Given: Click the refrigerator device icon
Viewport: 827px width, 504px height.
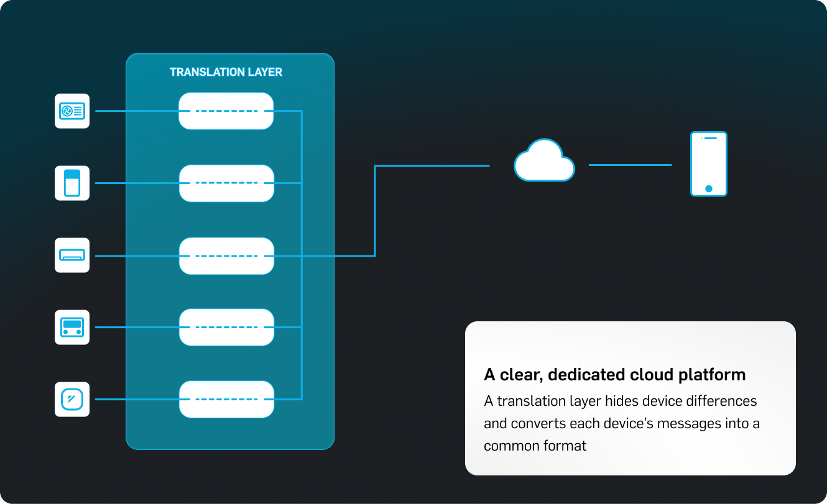Looking at the screenshot, I should coord(72,183).
